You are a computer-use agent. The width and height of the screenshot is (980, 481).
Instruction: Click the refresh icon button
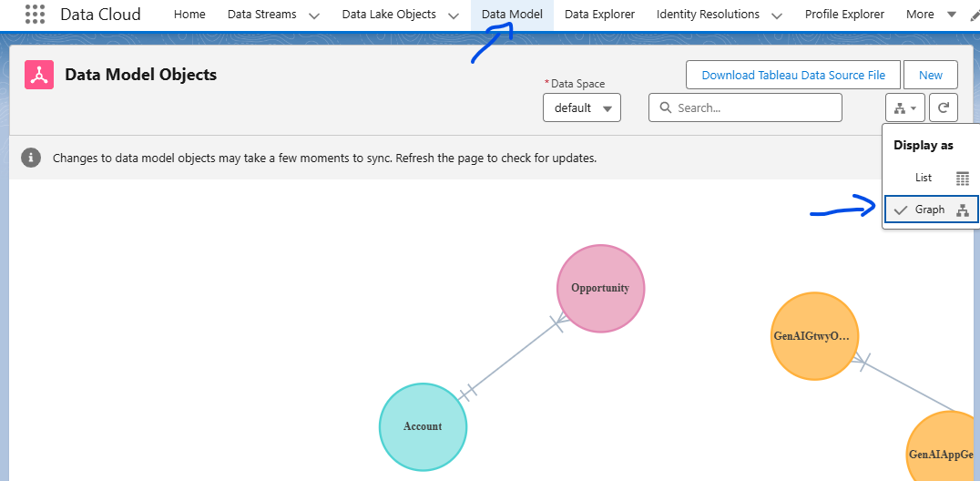pos(944,107)
